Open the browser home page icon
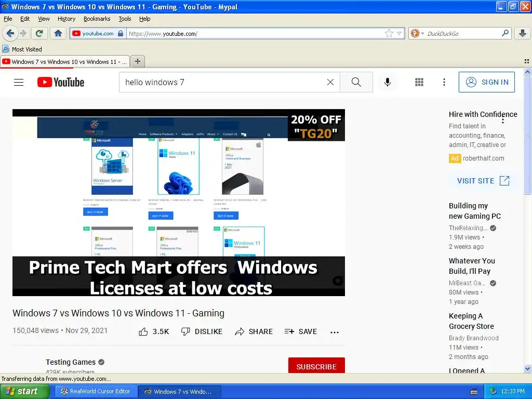The image size is (532, 399). tap(58, 33)
